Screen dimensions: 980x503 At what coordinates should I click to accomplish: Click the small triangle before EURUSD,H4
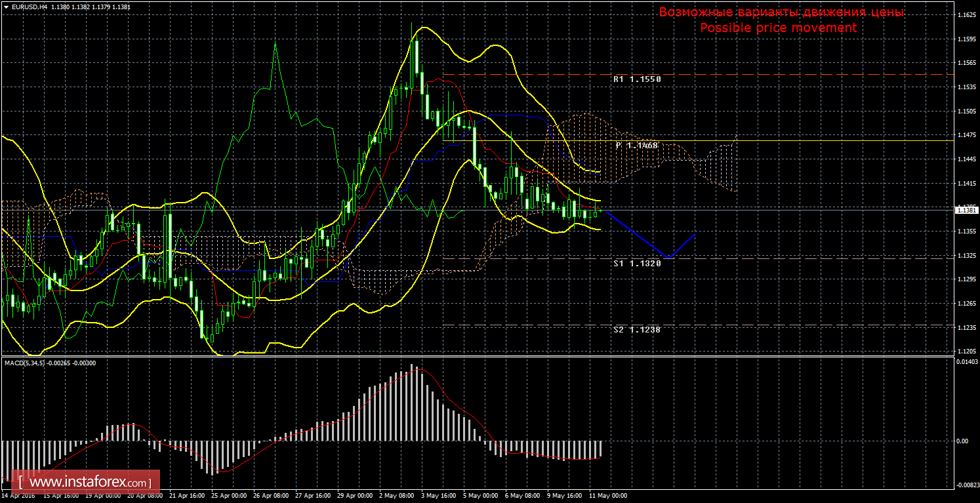(5, 6)
